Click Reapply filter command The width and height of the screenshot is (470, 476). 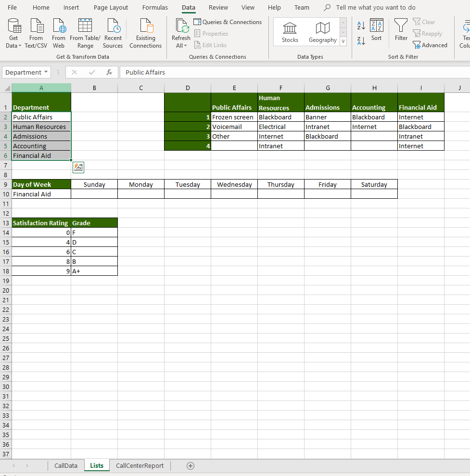click(x=427, y=33)
